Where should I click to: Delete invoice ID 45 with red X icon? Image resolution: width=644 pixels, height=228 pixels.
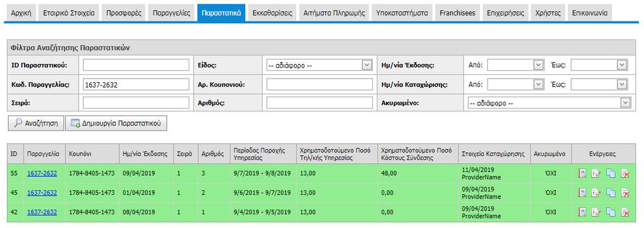[625, 193]
